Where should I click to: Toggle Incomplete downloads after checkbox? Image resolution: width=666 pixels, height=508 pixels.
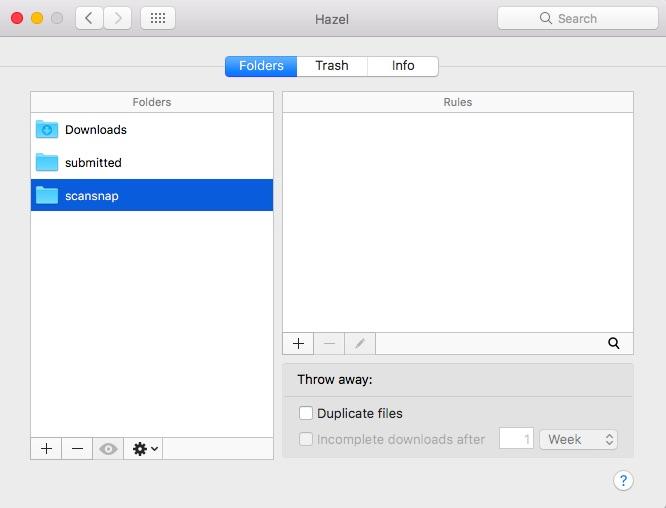click(x=306, y=439)
